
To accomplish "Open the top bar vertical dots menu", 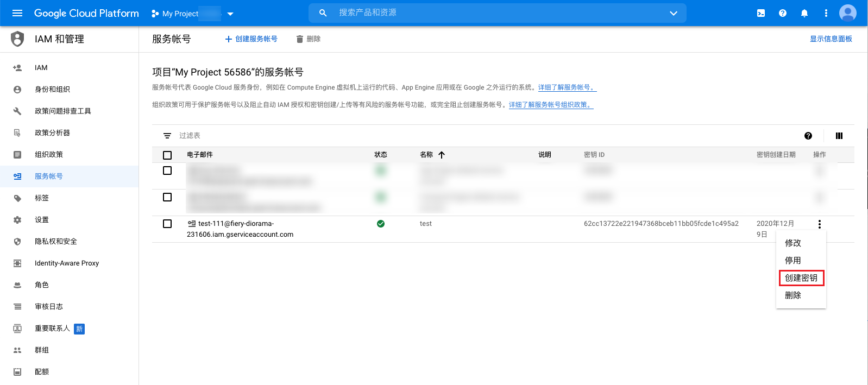I will click(826, 13).
